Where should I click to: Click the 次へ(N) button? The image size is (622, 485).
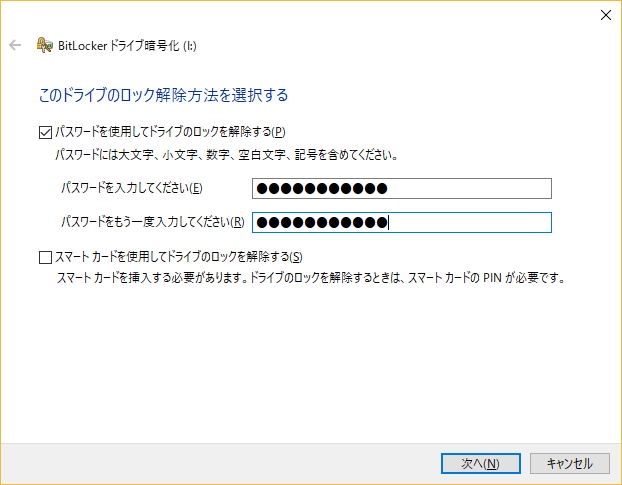tap(481, 464)
